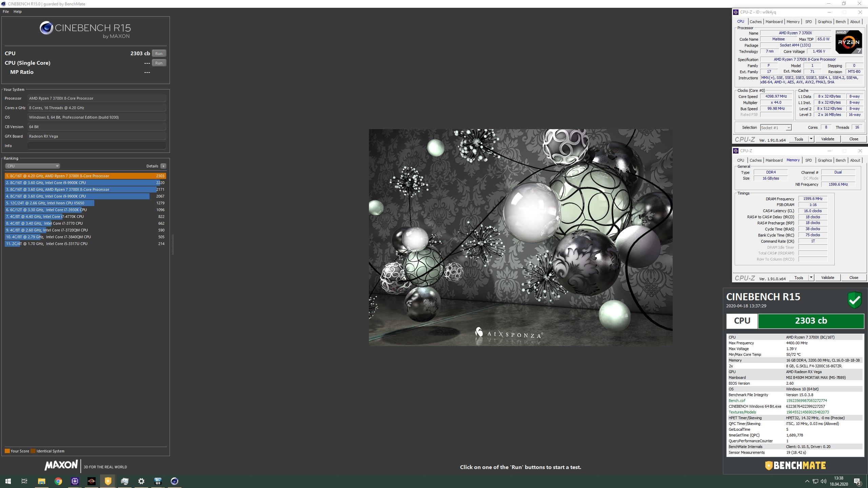Click the splitter handle beside the ranking panel
The width and height of the screenshot is (868, 488).
[x=173, y=244]
